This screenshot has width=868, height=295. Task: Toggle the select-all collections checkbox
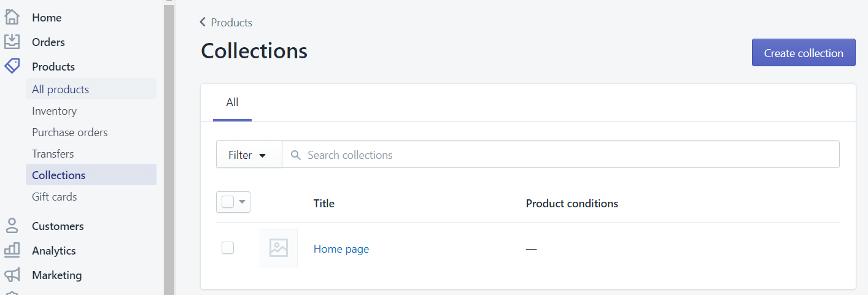[228, 202]
